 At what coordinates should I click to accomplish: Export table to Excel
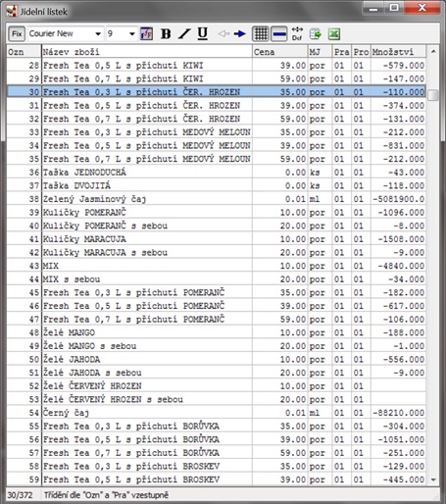[334, 34]
